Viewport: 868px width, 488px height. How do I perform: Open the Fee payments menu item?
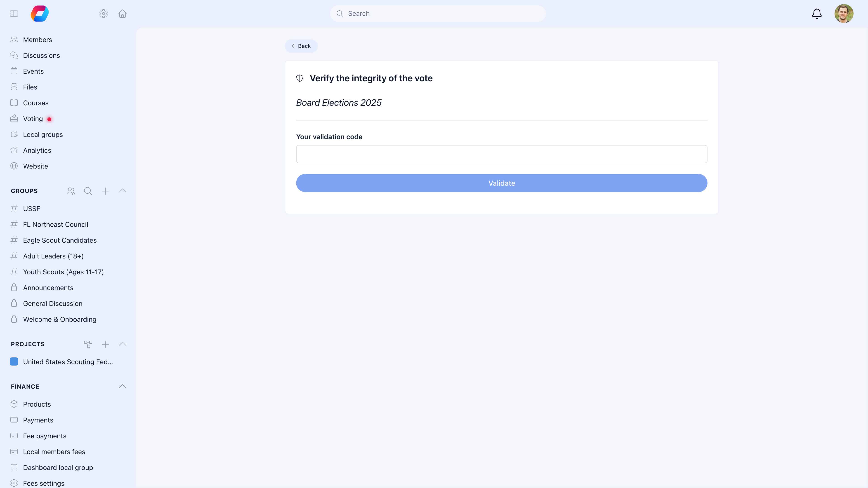45,435
